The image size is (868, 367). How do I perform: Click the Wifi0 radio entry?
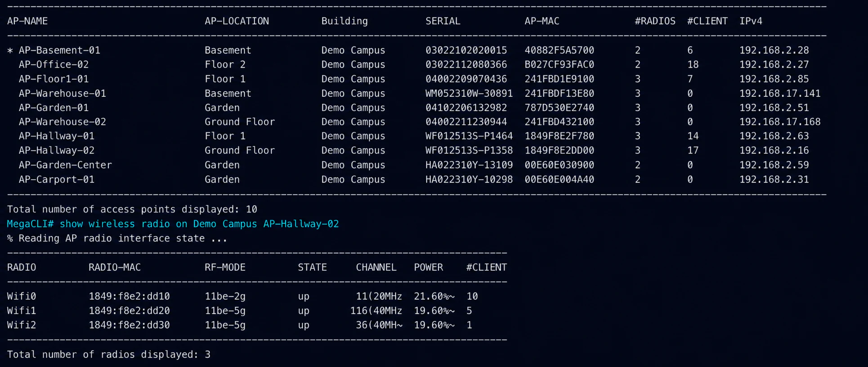pyautogui.click(x=22, y=296)
